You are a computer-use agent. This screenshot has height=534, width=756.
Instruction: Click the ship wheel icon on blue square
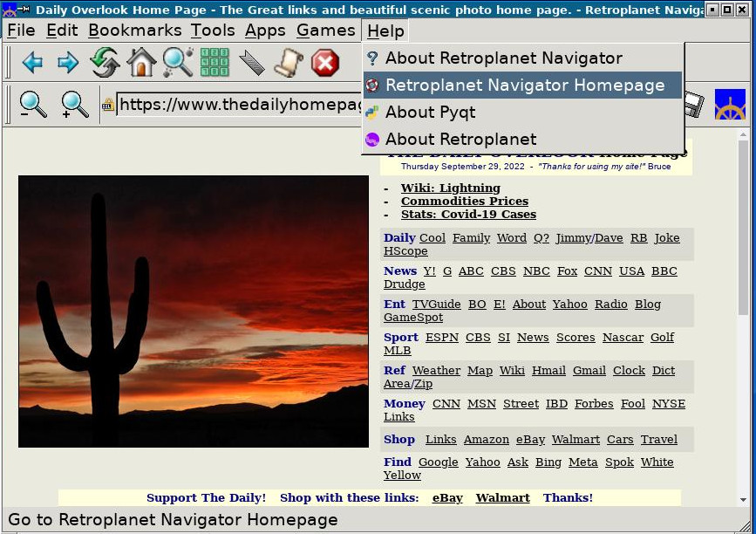[x=730, y=104]
